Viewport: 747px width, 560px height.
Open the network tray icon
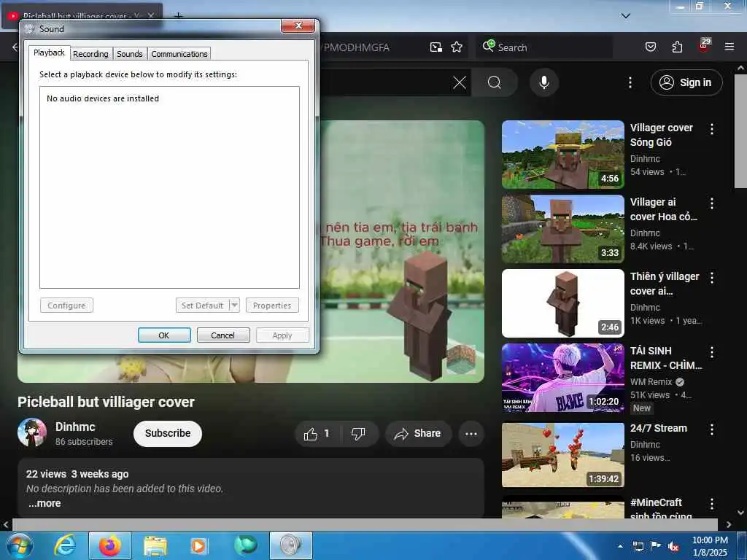638,546
